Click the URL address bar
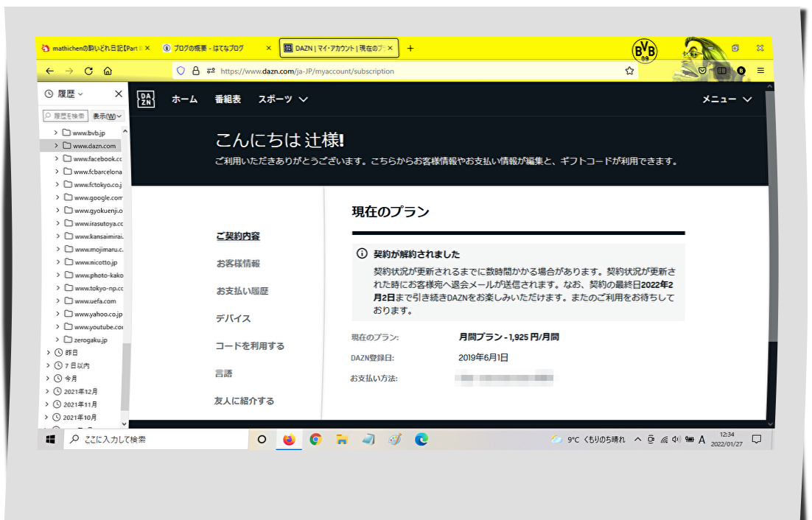812x520 pixels. pyautogui.click(x=404, y=71)
